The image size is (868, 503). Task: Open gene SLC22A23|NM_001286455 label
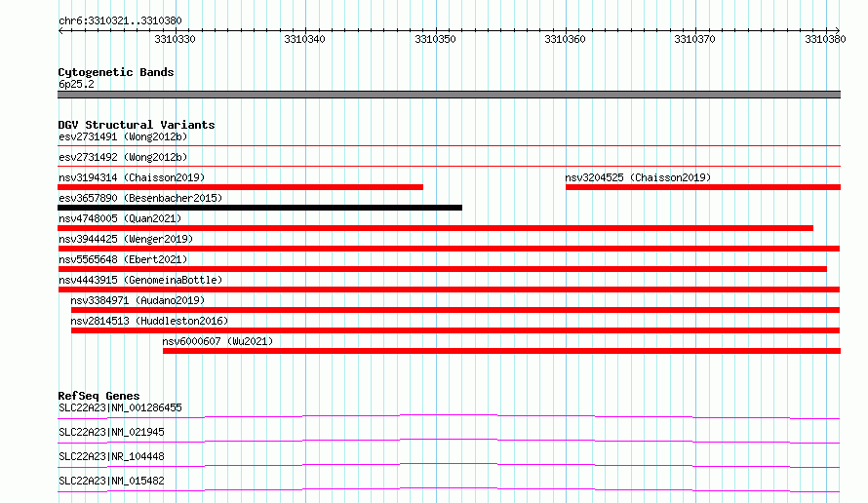tap(120, 407)
